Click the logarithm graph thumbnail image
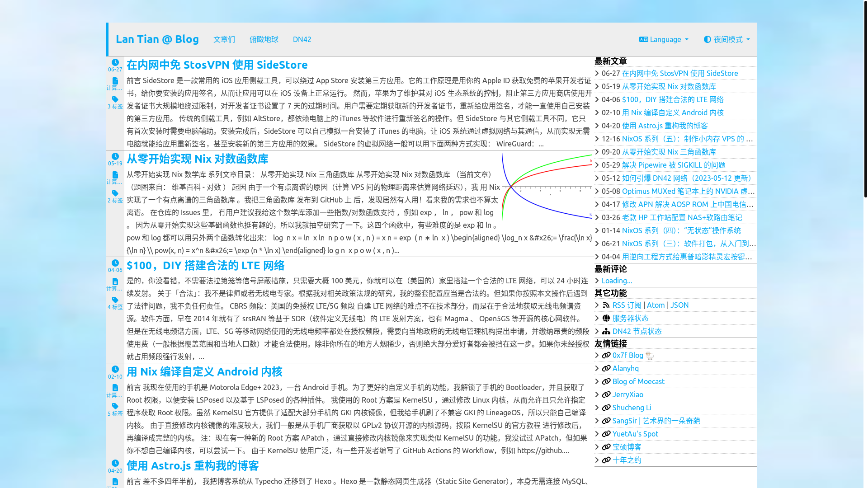The image size is (868, 488). 547,187
